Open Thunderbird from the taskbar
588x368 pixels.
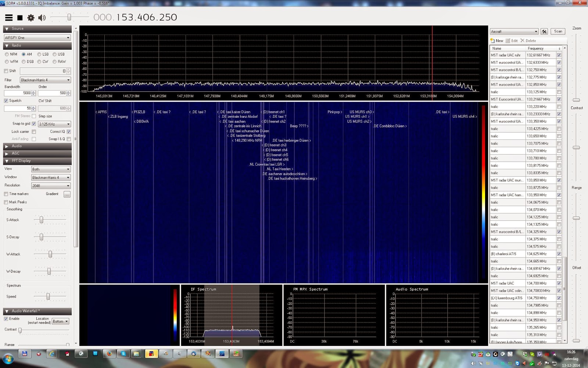[x=194, y=354]
